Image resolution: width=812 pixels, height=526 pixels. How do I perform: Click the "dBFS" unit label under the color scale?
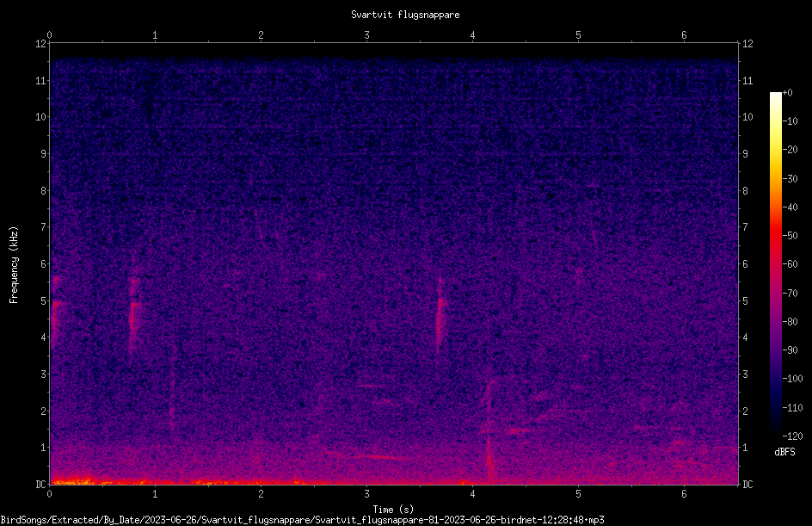click(784, 452)
